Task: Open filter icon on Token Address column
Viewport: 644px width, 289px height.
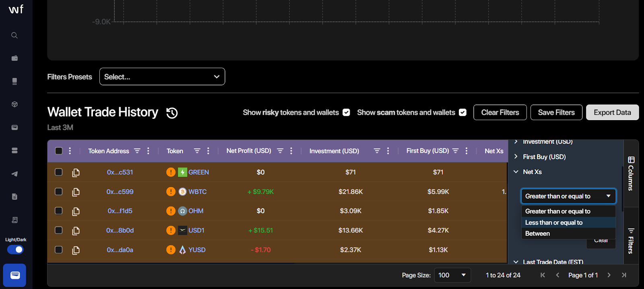Action: pyautogui.click(x=137, y=151)
